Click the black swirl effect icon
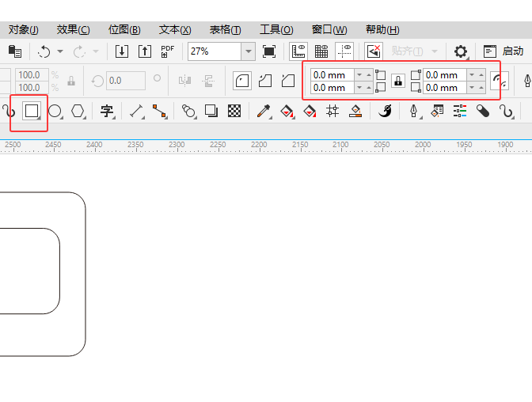Viewport: 532px width, 402px height. point(386,111)
